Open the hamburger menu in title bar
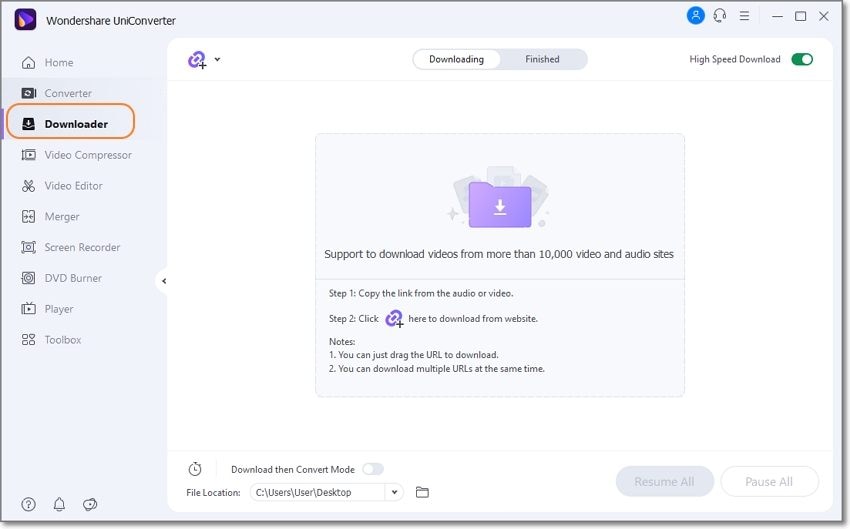 pos(744,16)
